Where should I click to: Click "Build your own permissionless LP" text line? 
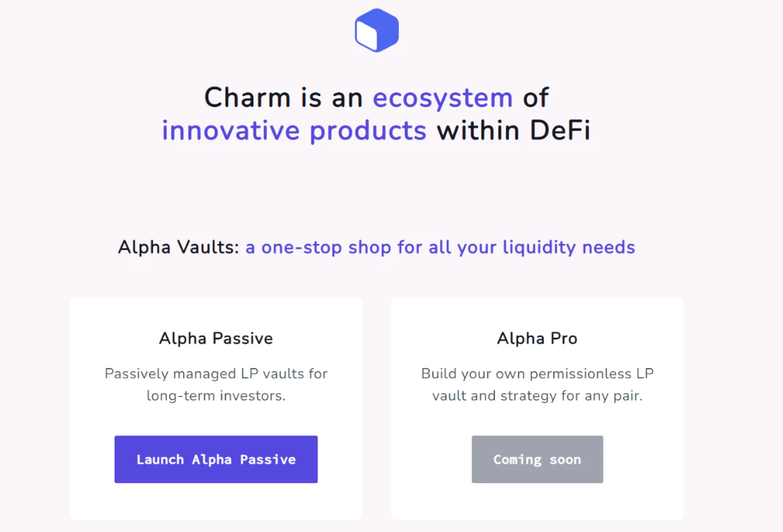click(x=537, y=373)
